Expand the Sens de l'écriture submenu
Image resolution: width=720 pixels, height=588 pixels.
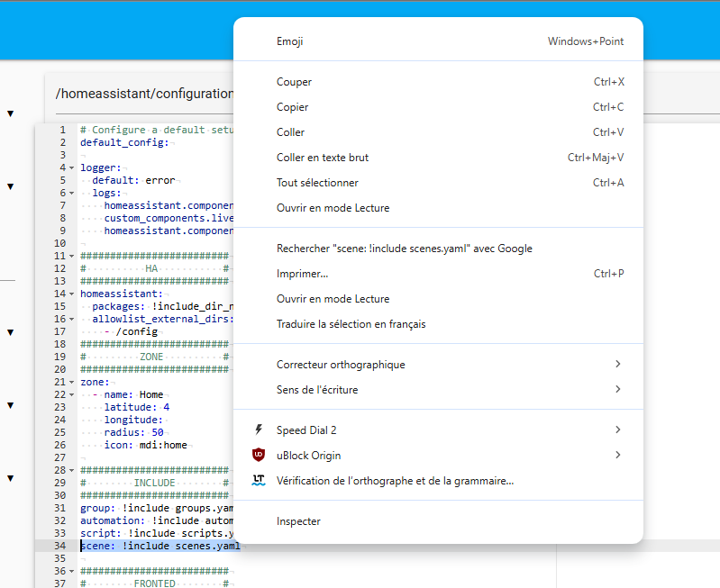[617, 390]
